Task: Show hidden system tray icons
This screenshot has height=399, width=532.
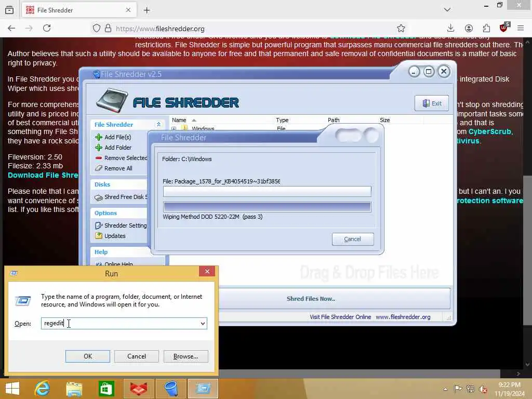Action: 445,389
